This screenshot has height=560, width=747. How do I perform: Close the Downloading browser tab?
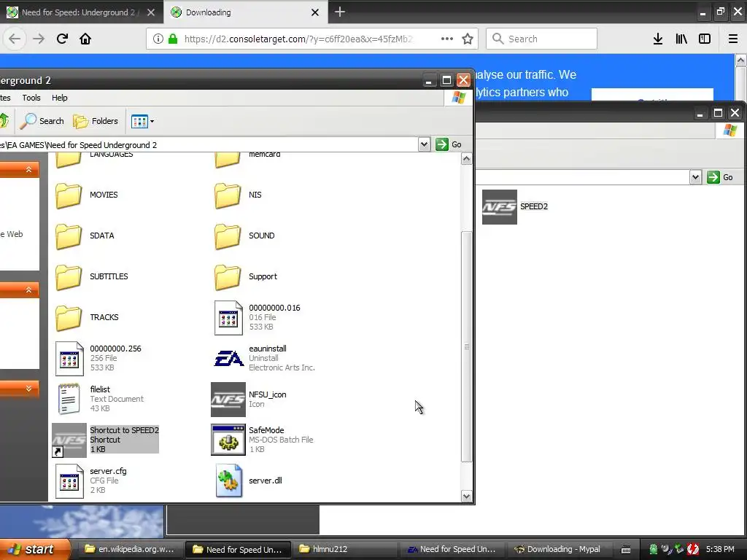point(315,12)
